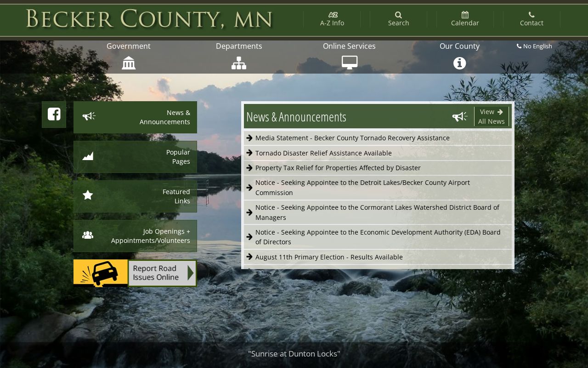Screen dimensions: 588x368
Task: Click arrow icon beside Tornado Disaster Relief item
Action: (x=249, y=153)
